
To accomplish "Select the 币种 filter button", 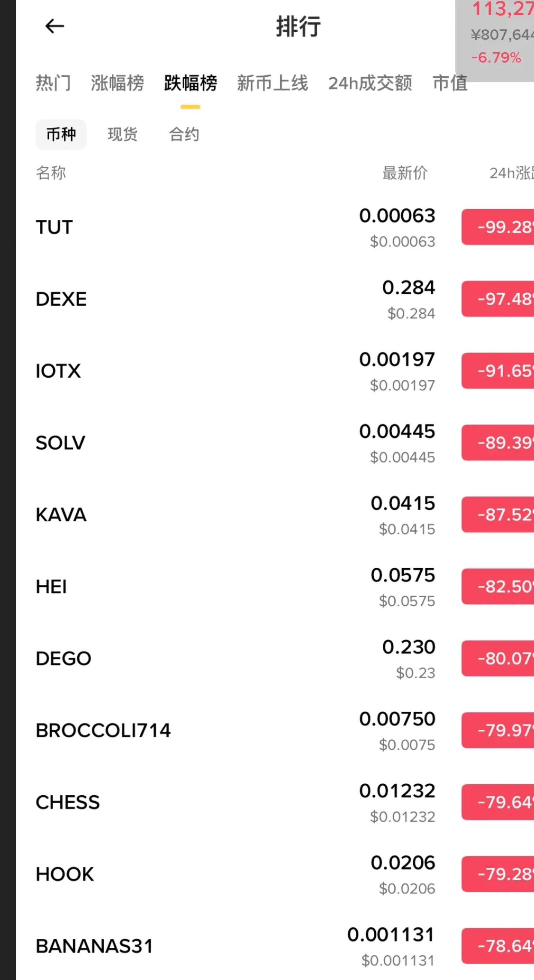I will 61,135.
